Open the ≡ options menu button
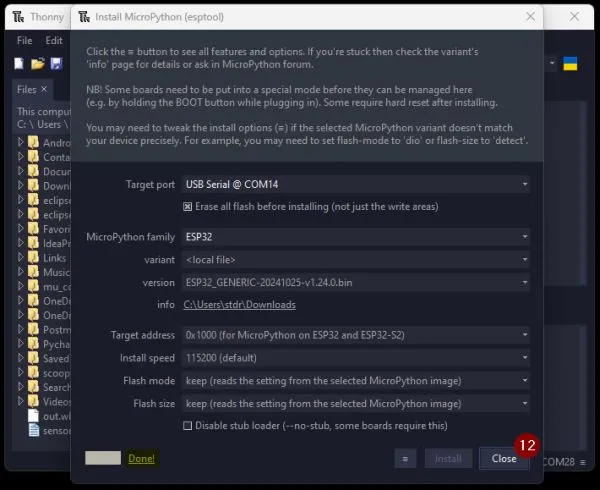Image resolution: width=600 pixels, height=490 pixels. pos(405,459)
